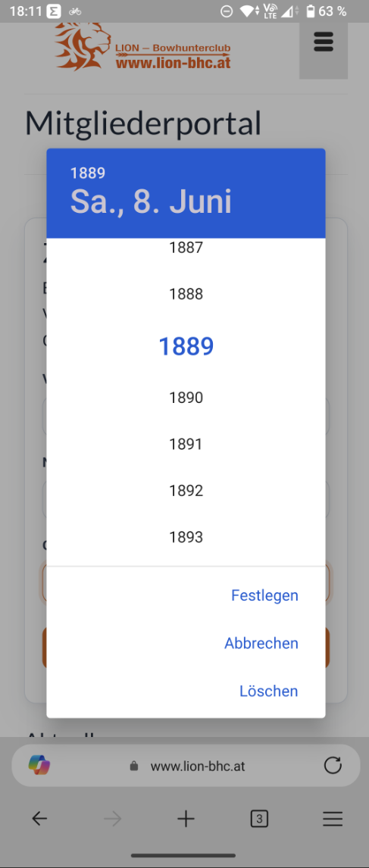Click the LION Bowhunterclub logo
369x868 pixels.
[143, 47]
